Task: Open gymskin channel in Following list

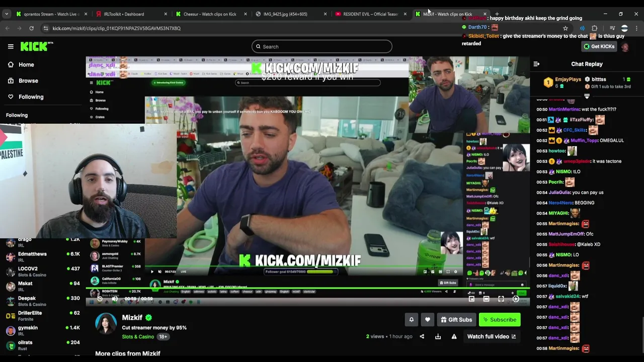Action: pyautogui.click(x=43, y=330)
